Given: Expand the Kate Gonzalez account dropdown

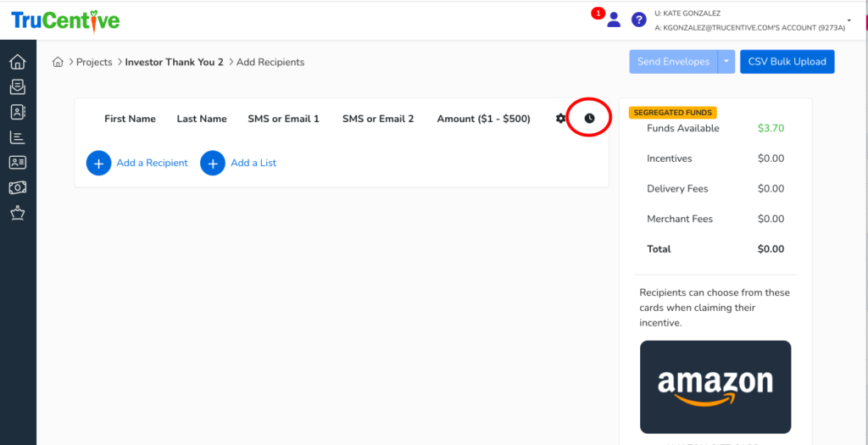Looking at the screenshot, I should [x=849, y=20].
